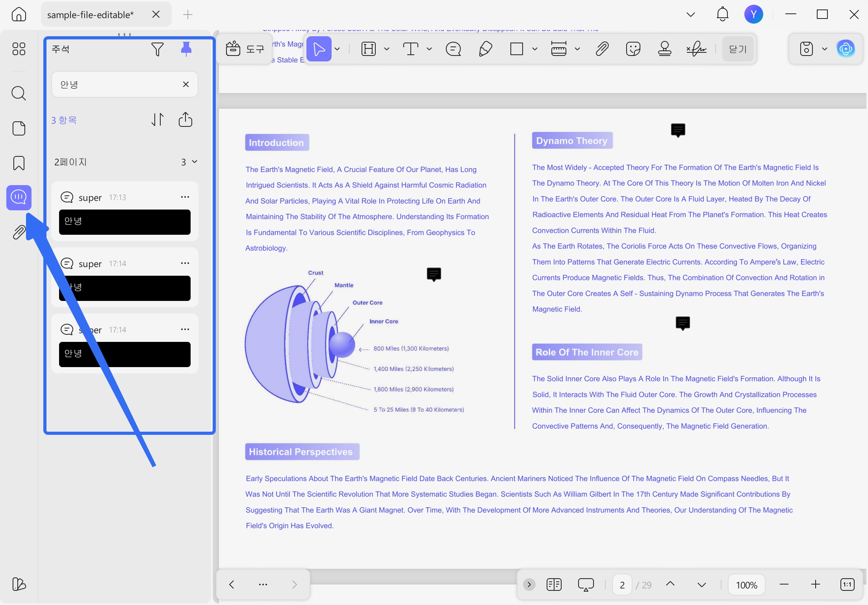Select the stamp tool
Screen dimensions: 868x605
pyautogui.click(x=665, y=49)
